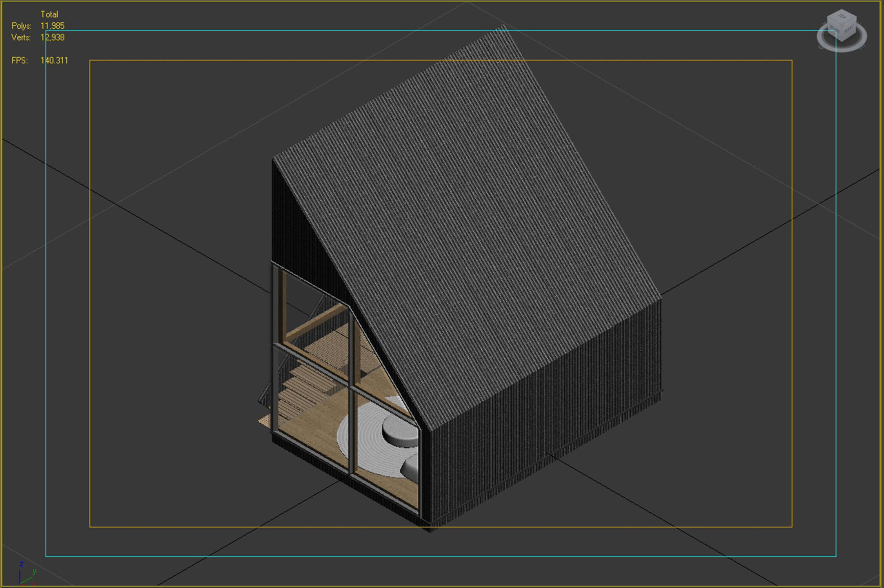Click the "Total" statistics heading
Viewport: 884px width, 588px height.
click(49, 15)
